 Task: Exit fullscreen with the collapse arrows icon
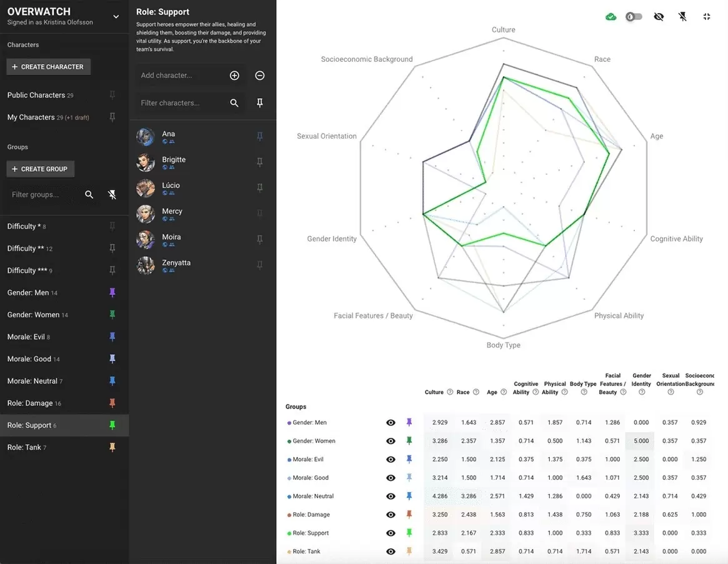(707, 17)
